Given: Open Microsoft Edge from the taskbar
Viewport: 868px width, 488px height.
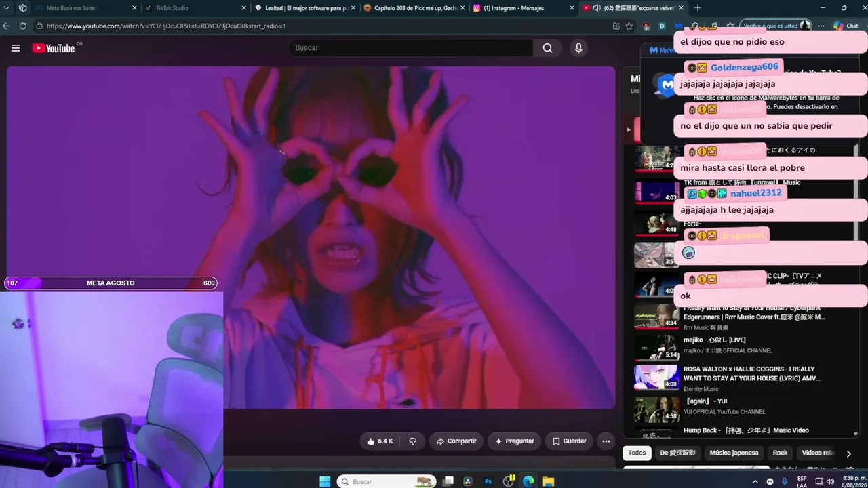Looking at the screenshot, I should pyautogui.click(x=528, y=481).
